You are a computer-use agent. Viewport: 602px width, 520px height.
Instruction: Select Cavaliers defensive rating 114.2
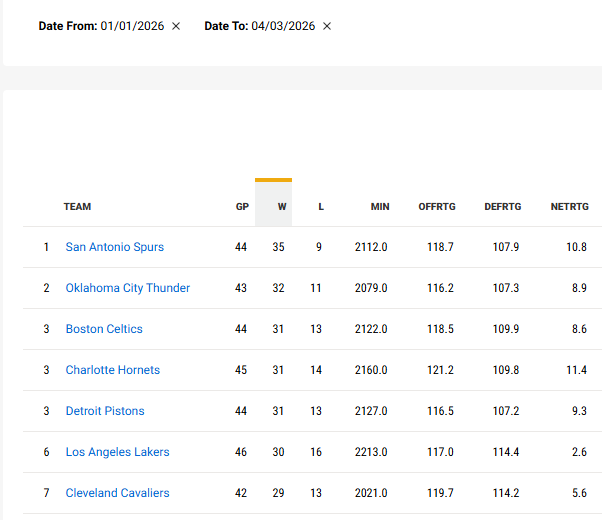click(506, 493)
